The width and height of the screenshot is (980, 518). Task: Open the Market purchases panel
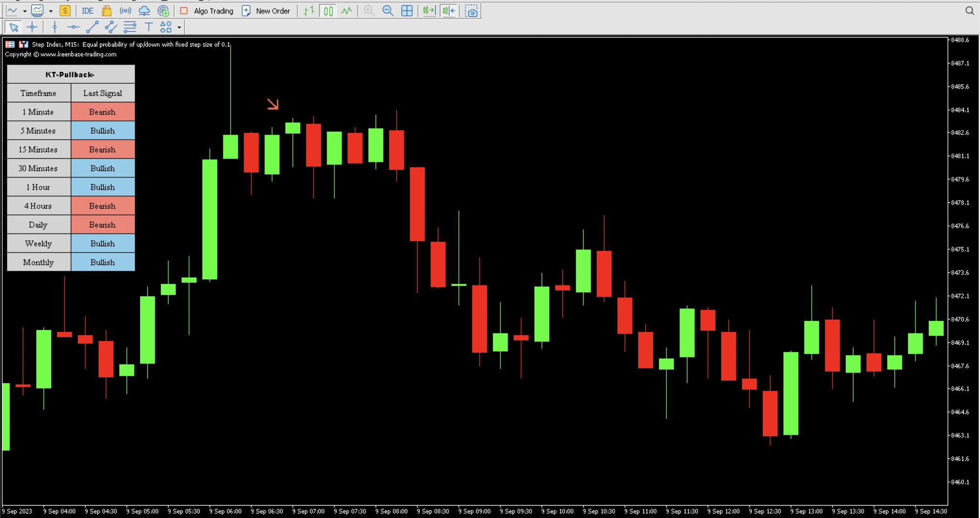coord(106,11)
